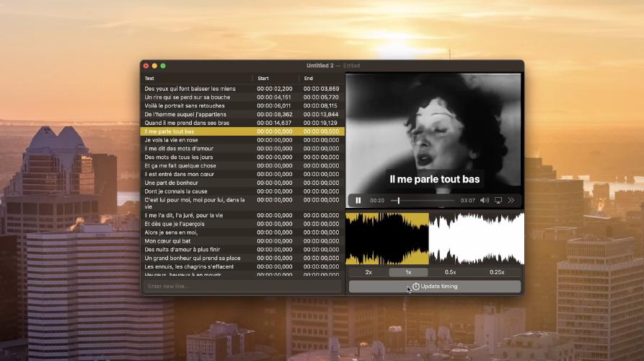Screen dimensions: 644x361
Task: Choose 0.25x playback speed
Action: [497, 272]
